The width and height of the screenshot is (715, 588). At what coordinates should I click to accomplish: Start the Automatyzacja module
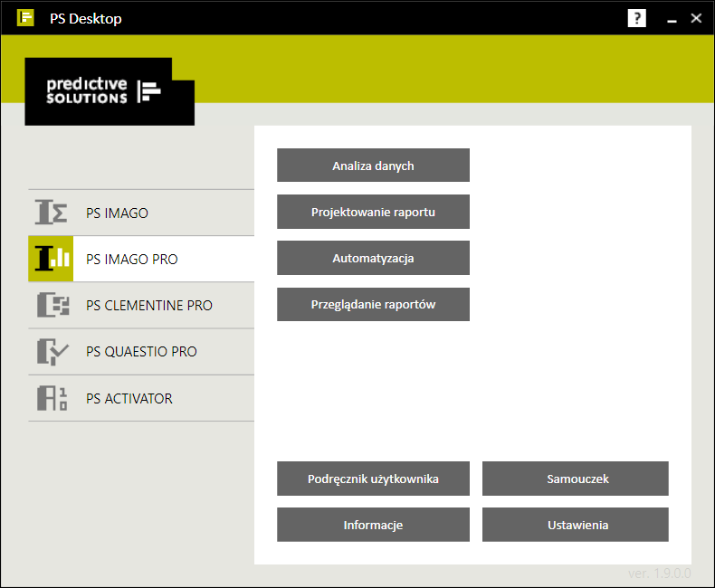(373, 258)
